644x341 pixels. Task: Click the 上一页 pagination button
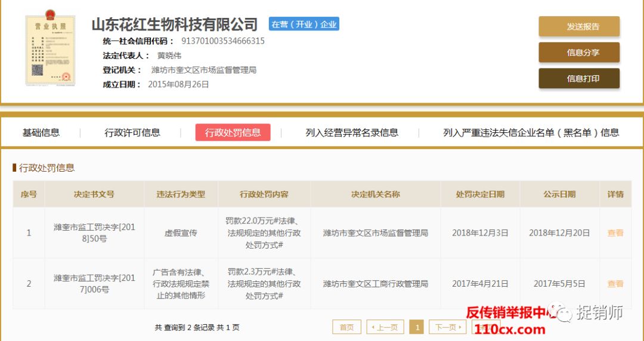point(385,327)
